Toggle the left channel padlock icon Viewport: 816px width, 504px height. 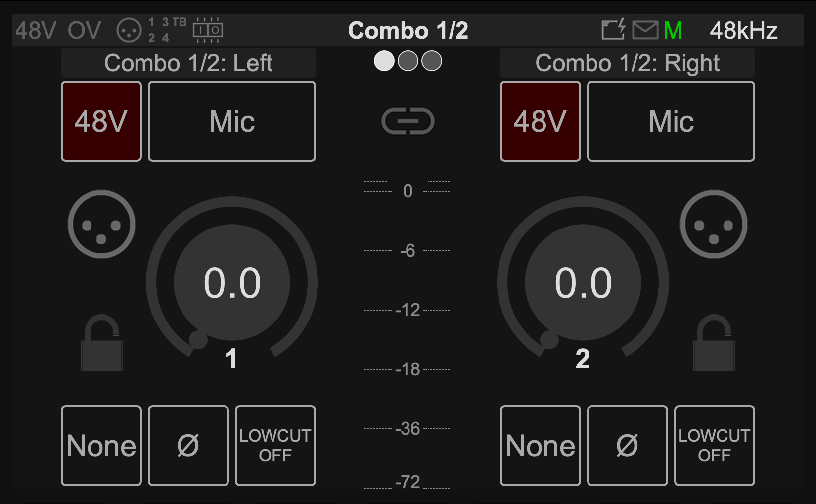coord(102,343)
